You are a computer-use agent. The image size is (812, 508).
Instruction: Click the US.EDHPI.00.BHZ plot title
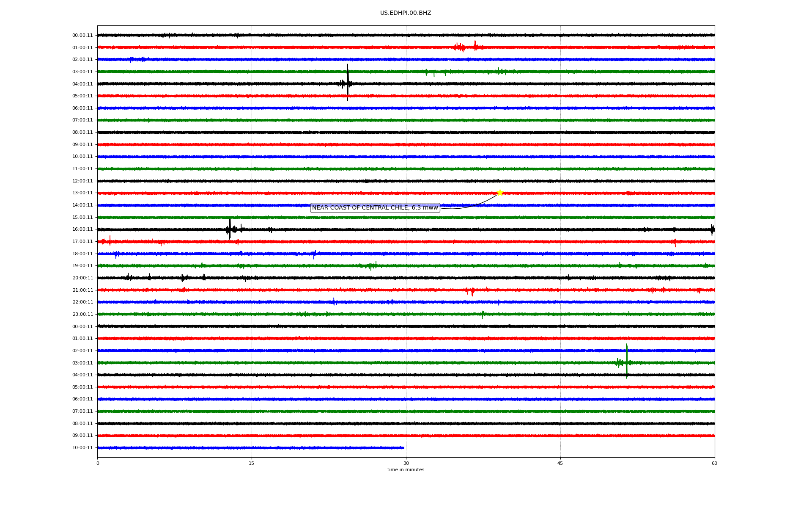tap(405, 13)
